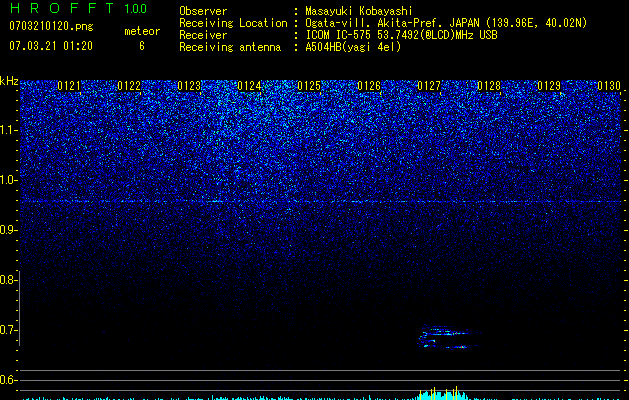
Task: Click the 0129 time marker
Action: pyautogui.click(x=549, y=86)
